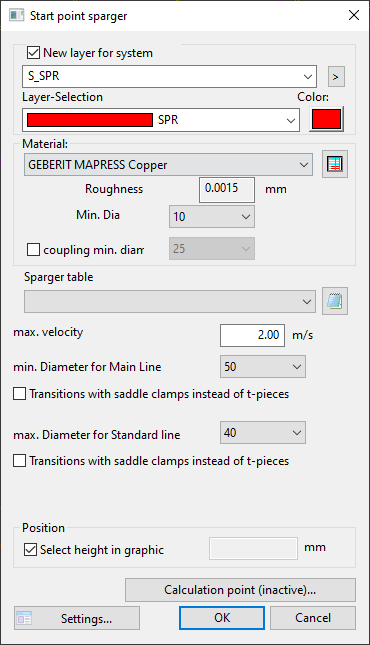The height and width of the screenshot is (645, 370).
Task: Close the Start point sparger dialog
Action: [354, 16]
